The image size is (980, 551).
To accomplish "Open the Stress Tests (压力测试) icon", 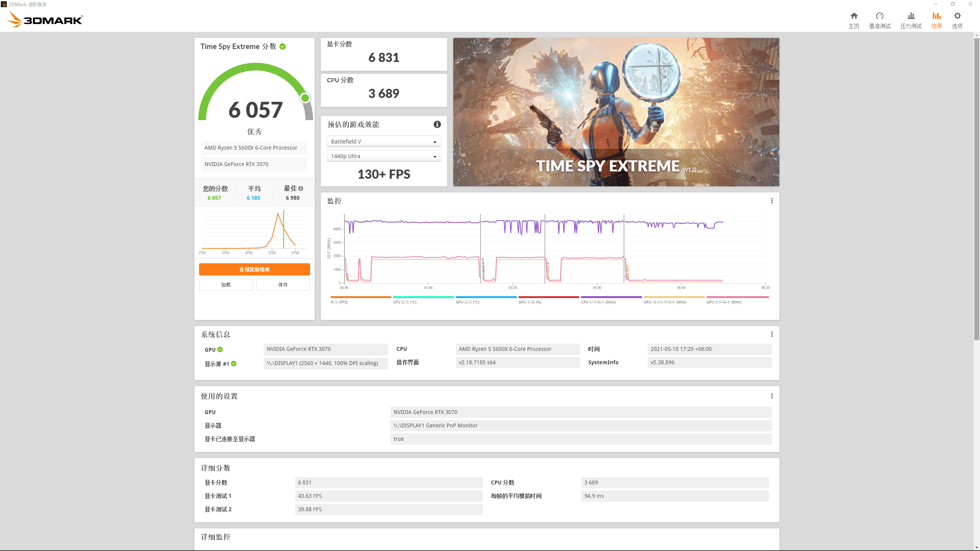I will pyautogui.click(x=911, y=16).
